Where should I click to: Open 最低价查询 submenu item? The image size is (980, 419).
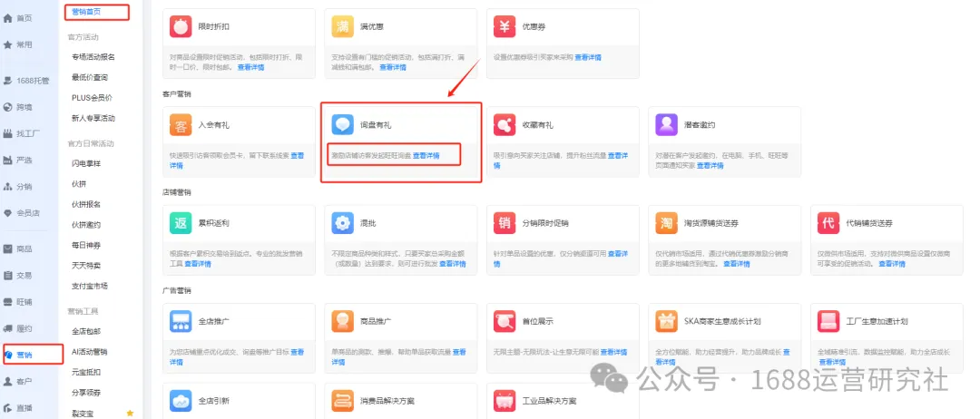(90, 77)
